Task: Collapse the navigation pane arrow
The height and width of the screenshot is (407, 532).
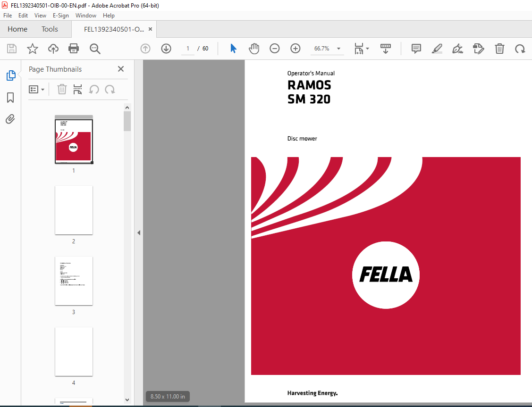Action: click(x=139, y=233)
